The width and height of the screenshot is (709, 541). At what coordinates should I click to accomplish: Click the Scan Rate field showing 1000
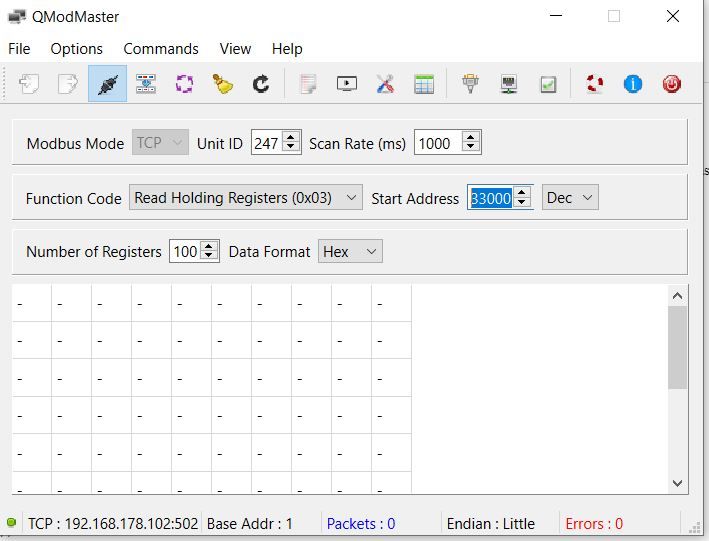[438, 143]
